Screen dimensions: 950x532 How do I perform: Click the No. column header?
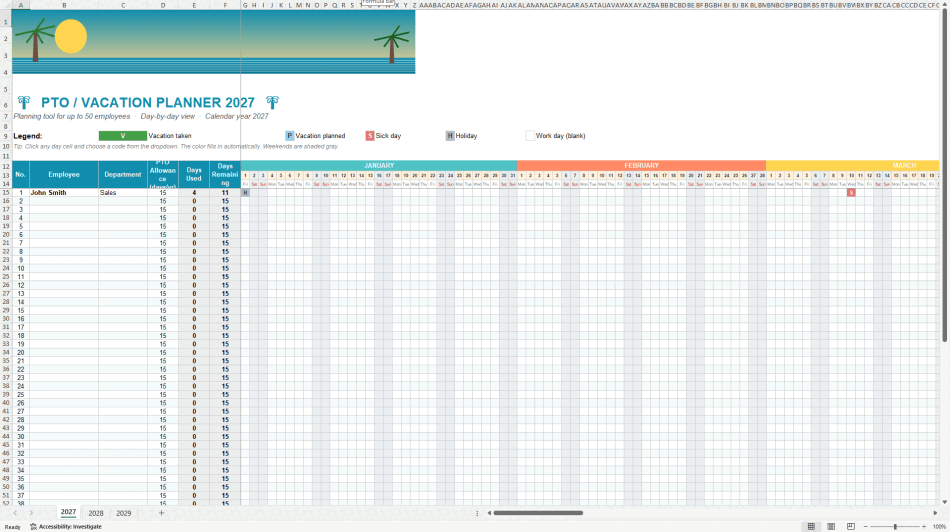point(21,175)
